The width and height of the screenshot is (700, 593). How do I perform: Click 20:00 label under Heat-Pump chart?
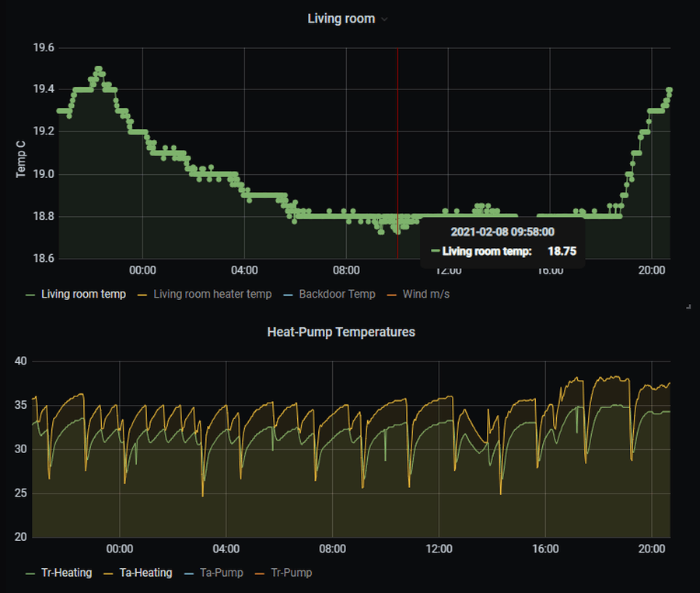pos(651,549)
